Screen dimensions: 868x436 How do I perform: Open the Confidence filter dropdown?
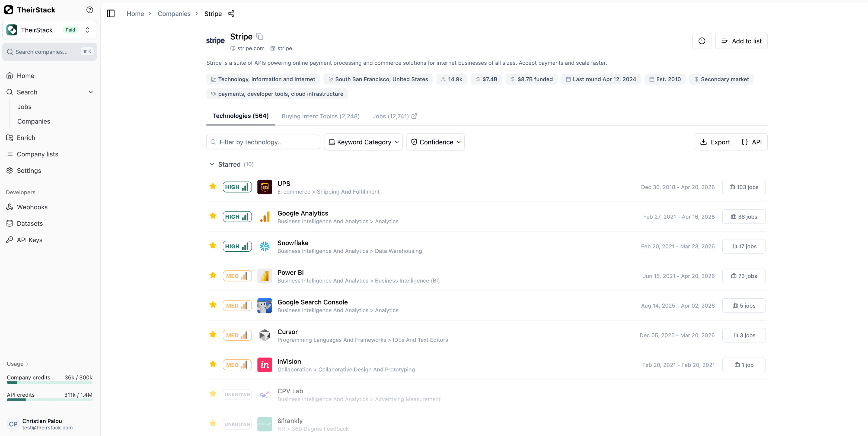pos(435,142)
